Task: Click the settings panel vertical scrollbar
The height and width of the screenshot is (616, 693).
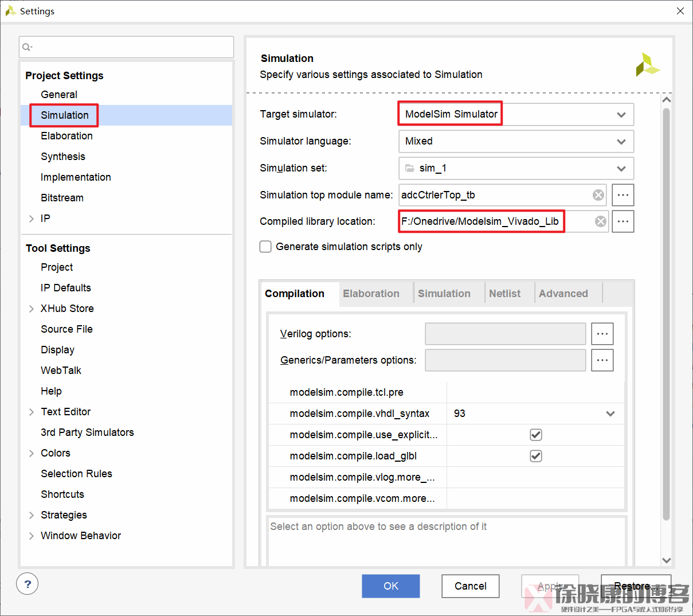Action: (666, 314)
